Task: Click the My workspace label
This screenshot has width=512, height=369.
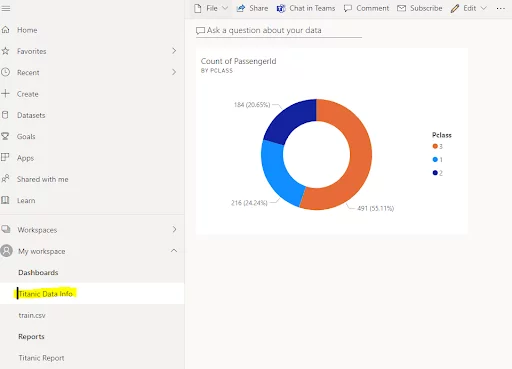Action: 42,251
